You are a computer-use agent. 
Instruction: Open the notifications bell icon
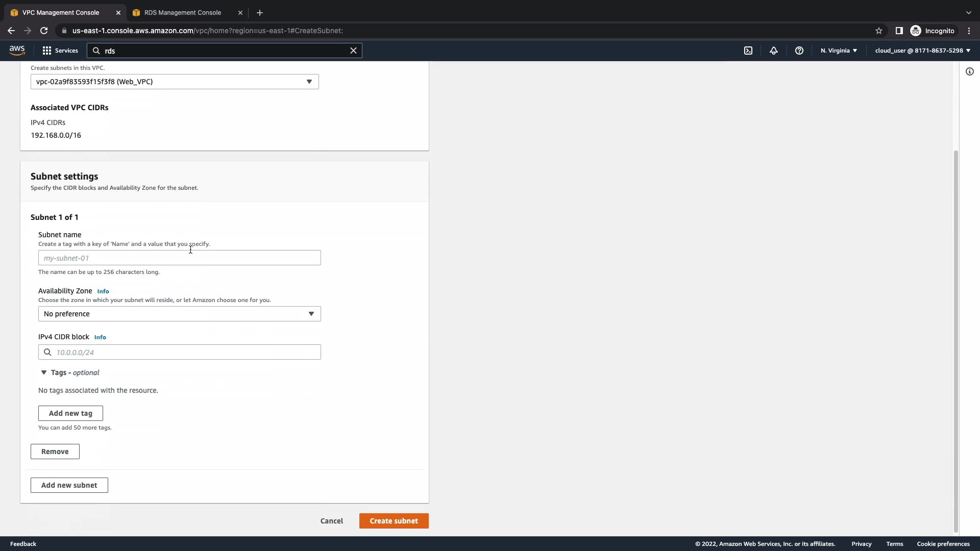774,51
